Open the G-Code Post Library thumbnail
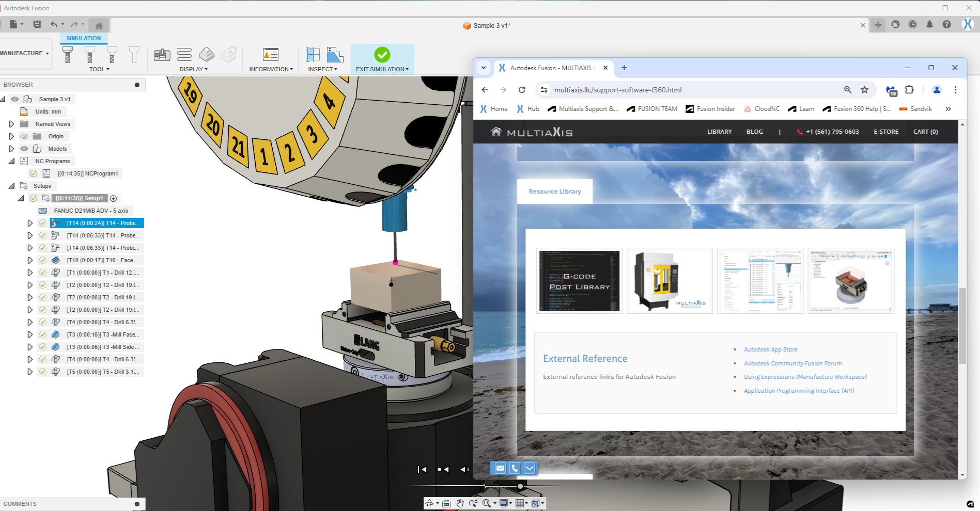 click(x=579, y=281)
